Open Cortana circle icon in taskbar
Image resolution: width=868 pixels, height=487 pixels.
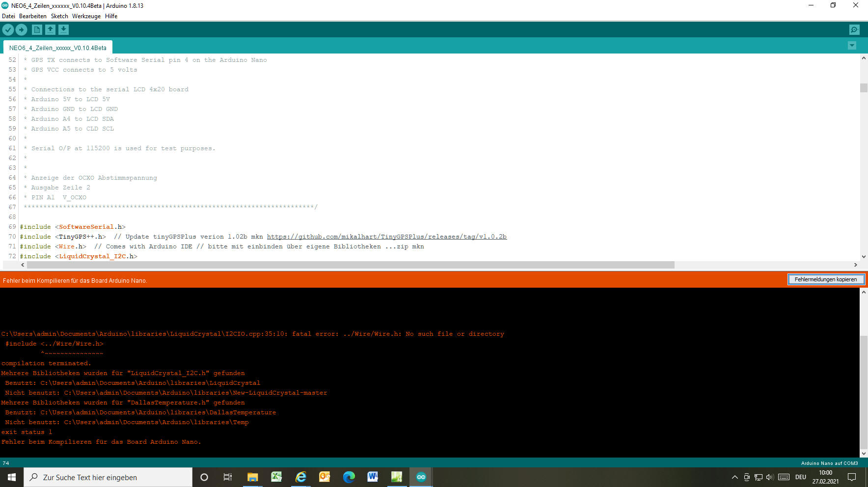(x=204, y=477)
